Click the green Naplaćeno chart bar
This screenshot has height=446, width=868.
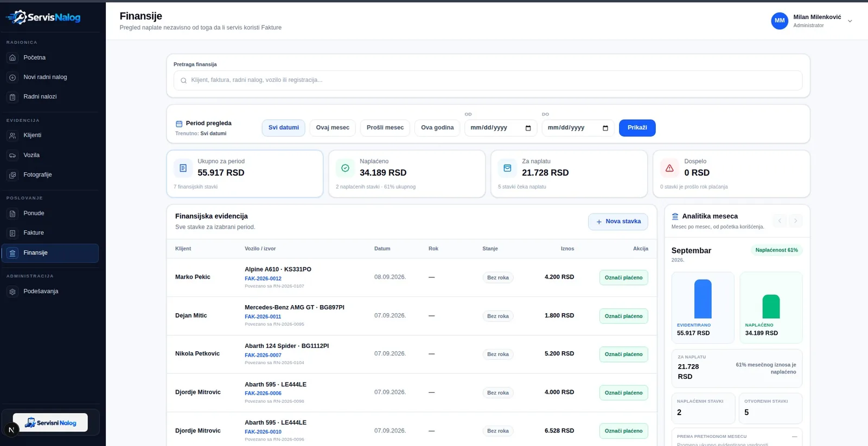coord(771,306)
